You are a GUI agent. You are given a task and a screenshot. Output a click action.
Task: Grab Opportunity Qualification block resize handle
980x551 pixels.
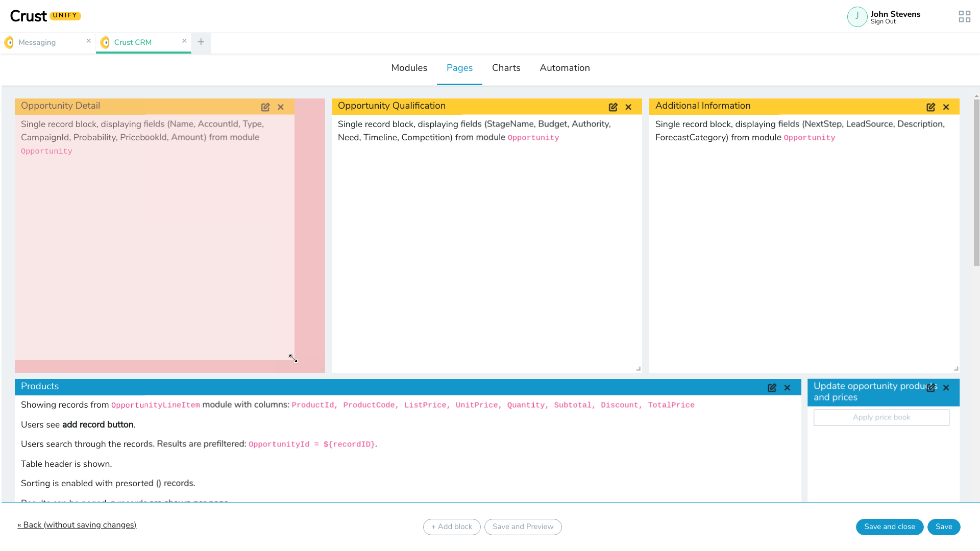pos(638,368)
